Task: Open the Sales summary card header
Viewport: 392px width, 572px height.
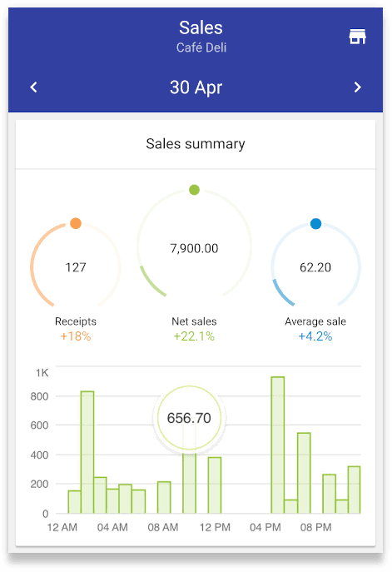Action: pos(196,144)
